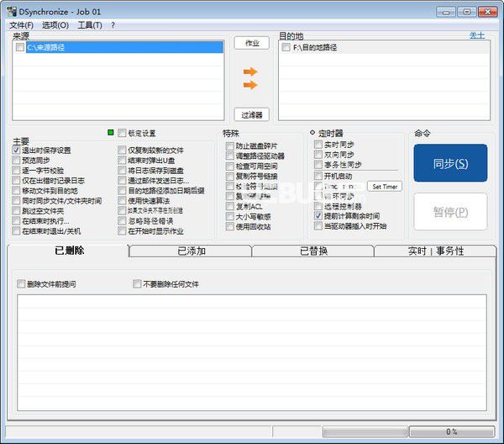Tick checkbox beside C:\来源路径 source entry
This screenshot has height=444, width=504.
pos(20,47)
